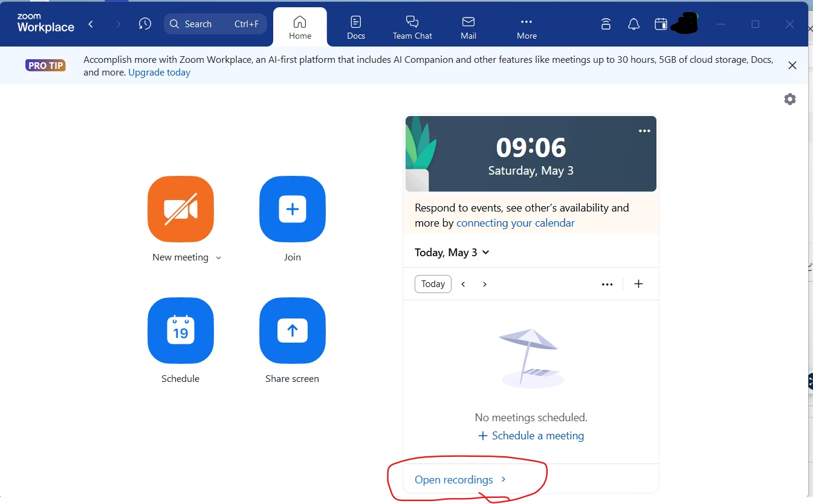Go to the next day arrow
The height and width of the screenshot is (504, 813).
point(485,284)
